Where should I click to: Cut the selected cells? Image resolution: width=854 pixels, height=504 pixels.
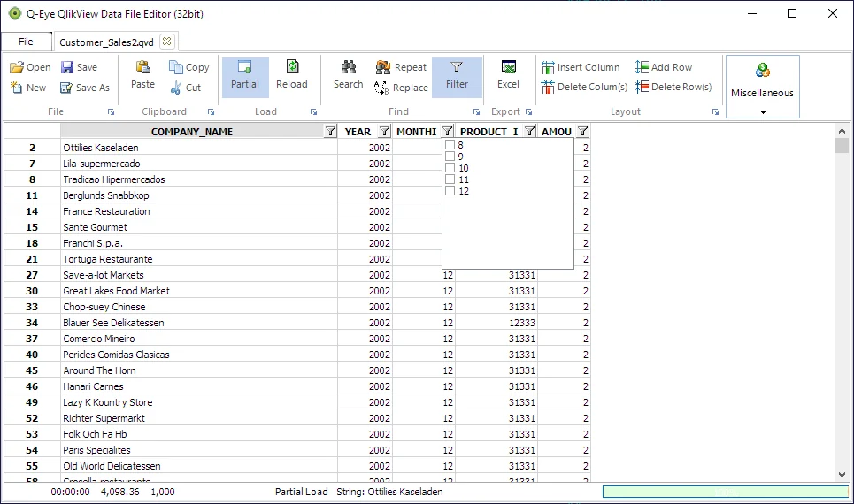coord(186,87)
